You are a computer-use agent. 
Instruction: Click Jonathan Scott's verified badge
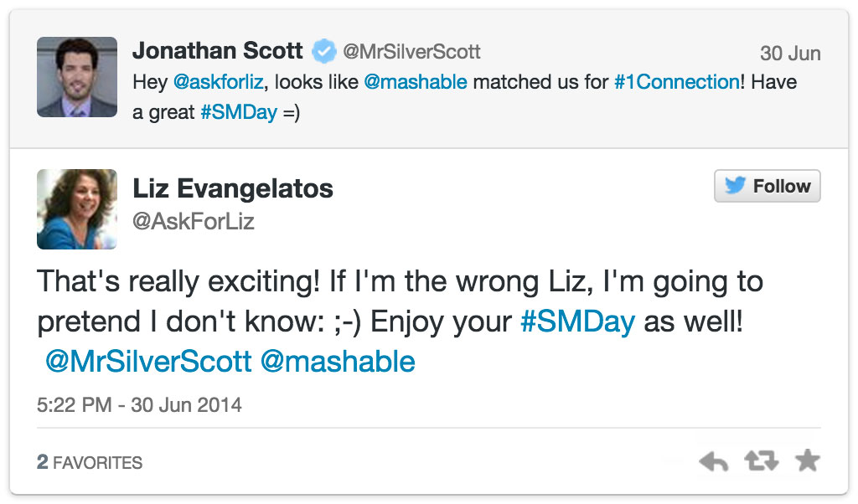pyautogui.click(x=323, y=52)
